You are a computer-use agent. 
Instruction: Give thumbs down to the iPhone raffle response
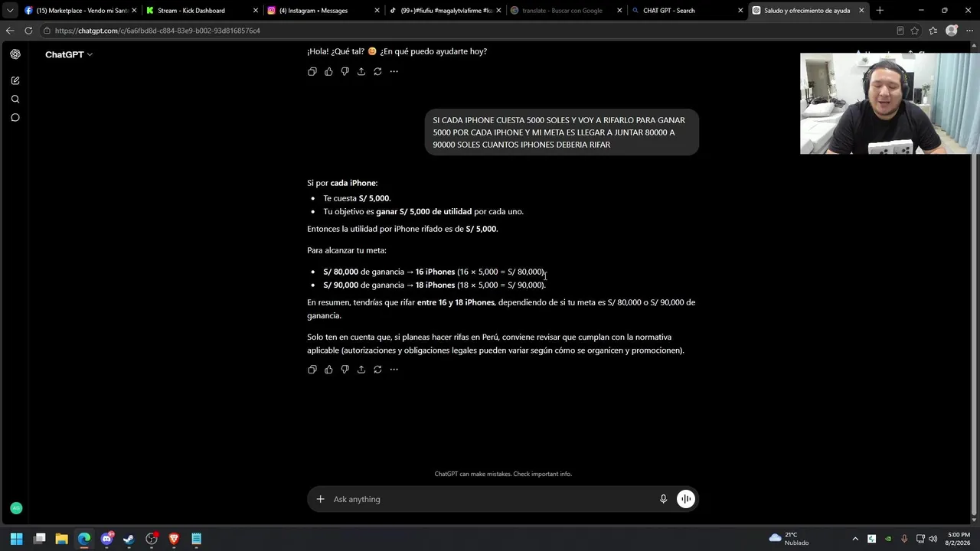click(x=345, y=369)
